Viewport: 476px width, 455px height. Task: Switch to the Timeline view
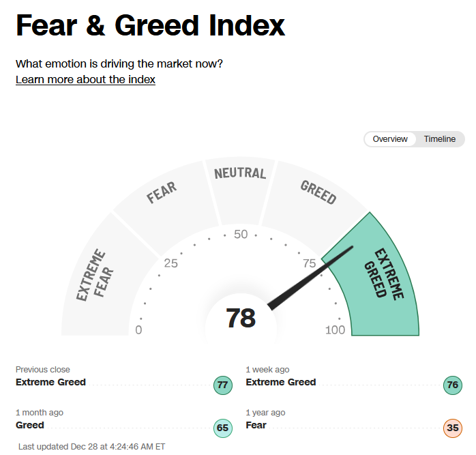pyautogui.click(x=439, y=139)
